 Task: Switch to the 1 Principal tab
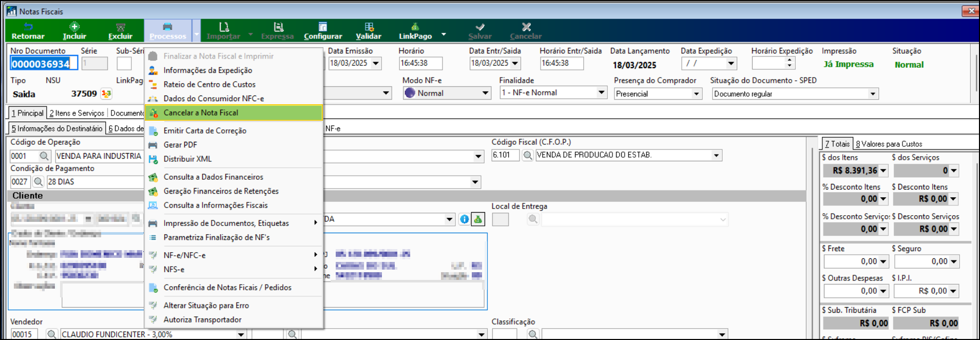point(28,113)
